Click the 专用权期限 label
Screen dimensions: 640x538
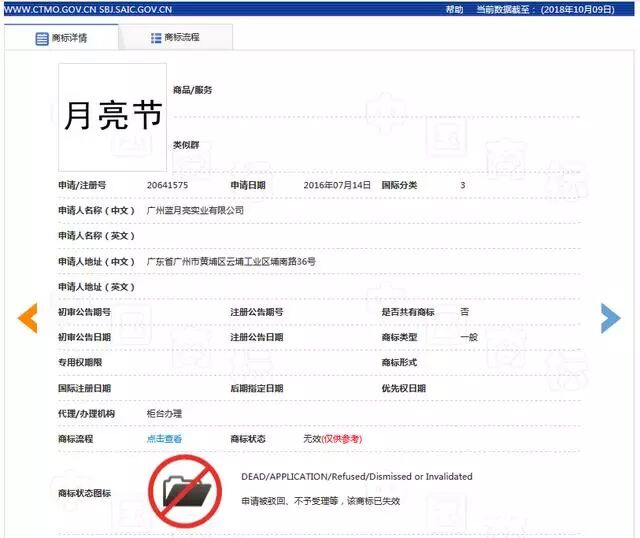80,362
